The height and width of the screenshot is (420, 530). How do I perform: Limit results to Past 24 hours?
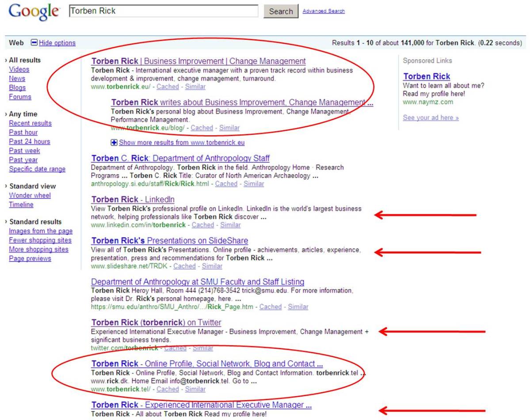coord(30,141)
